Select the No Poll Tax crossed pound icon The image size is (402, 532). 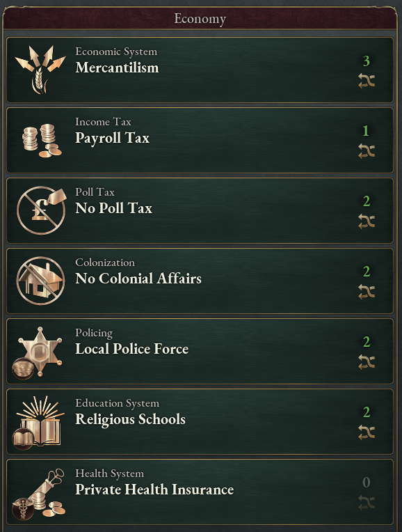coord(41,210)
